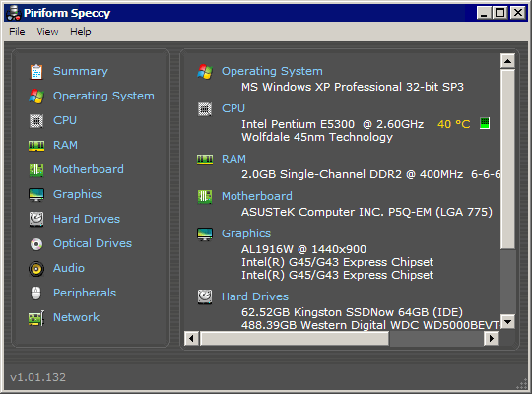
Task: Click the Motherboard icon in summary panel
Action: [205, 197]
